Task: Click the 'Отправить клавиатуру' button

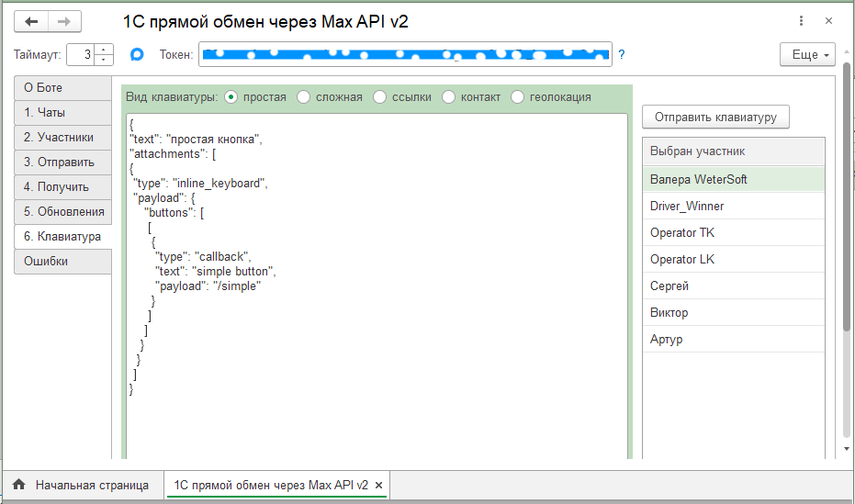Action: (x=715, y=118)
